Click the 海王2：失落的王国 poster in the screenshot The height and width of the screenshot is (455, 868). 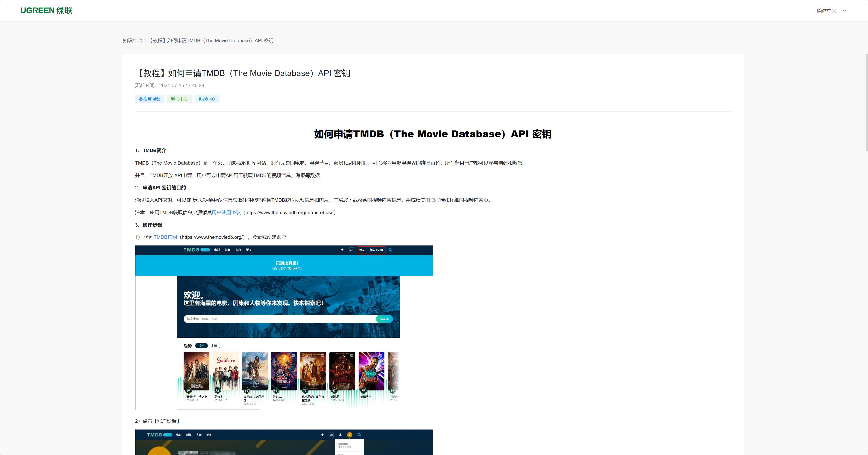(x=255, y=371)
